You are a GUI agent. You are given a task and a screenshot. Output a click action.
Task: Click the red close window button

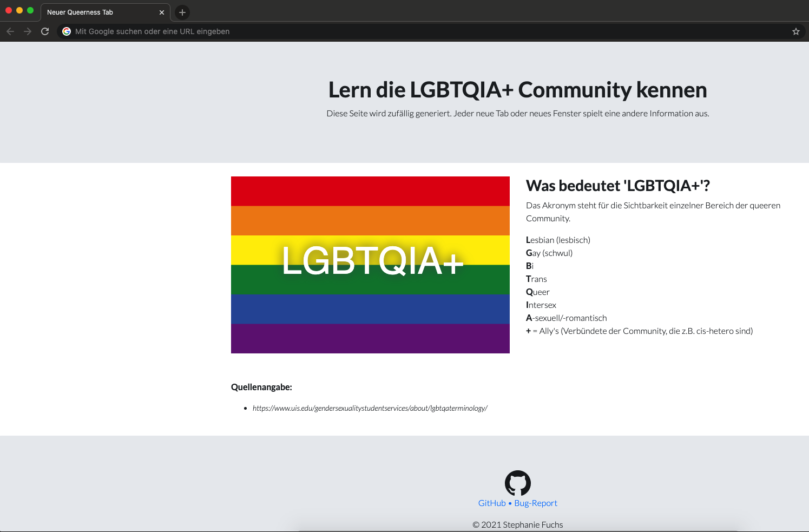tap(9, 10)
